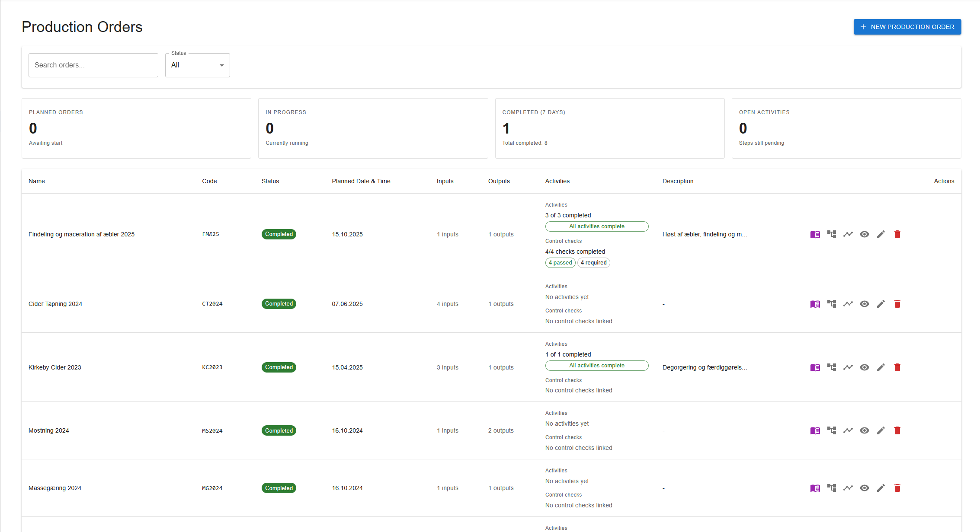Screen dimensions: 980x532
Task: Click pencil edit icon for Mostning 2024
Action: point(881,430)
